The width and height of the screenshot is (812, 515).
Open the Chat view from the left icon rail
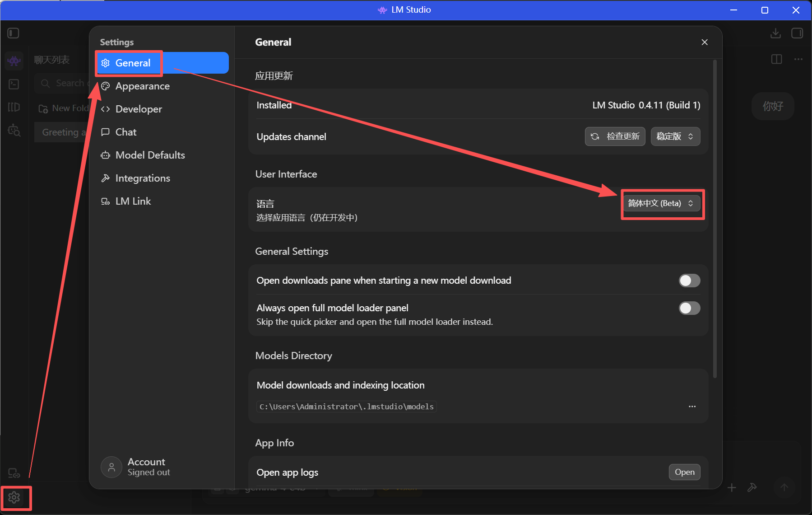click(14, 60)
